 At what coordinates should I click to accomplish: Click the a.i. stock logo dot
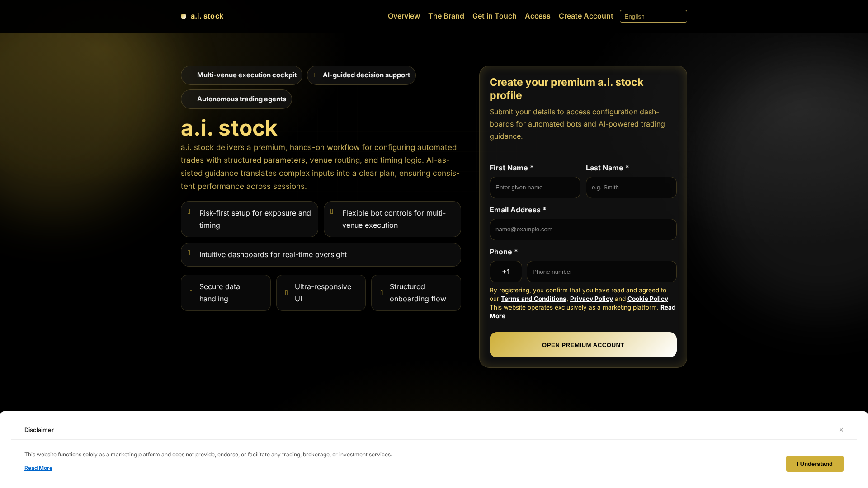tap(184, 16)
